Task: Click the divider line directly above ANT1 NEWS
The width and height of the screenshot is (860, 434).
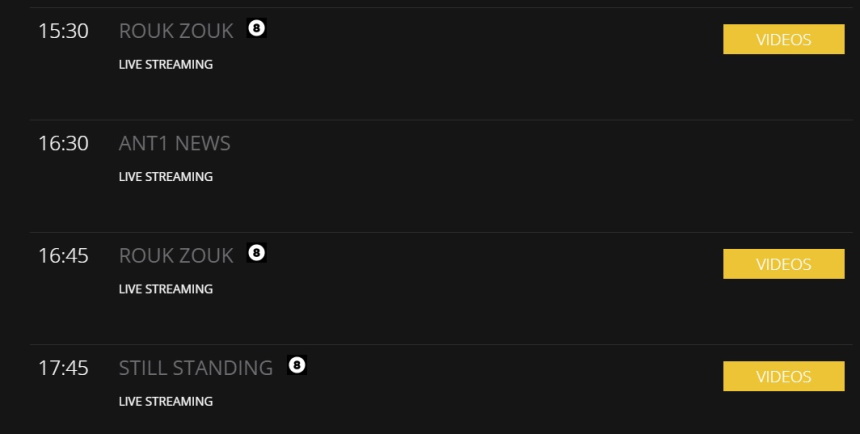Action: (x=430, y=120)
